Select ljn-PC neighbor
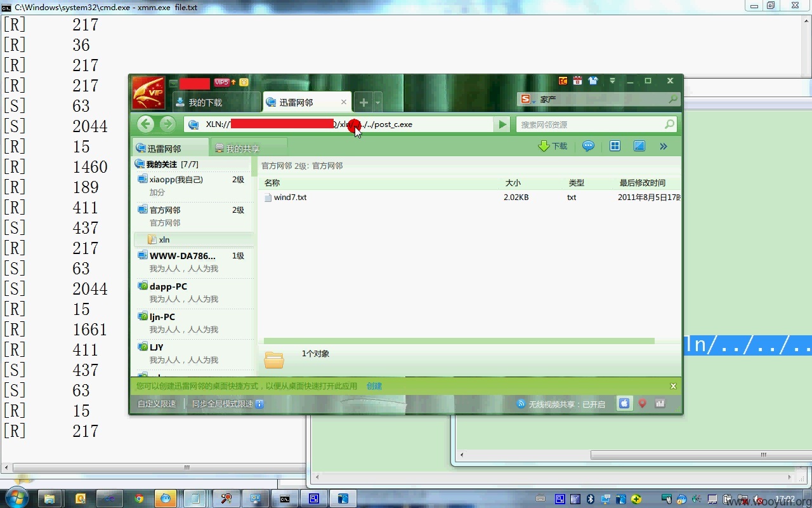 point(193,323)
